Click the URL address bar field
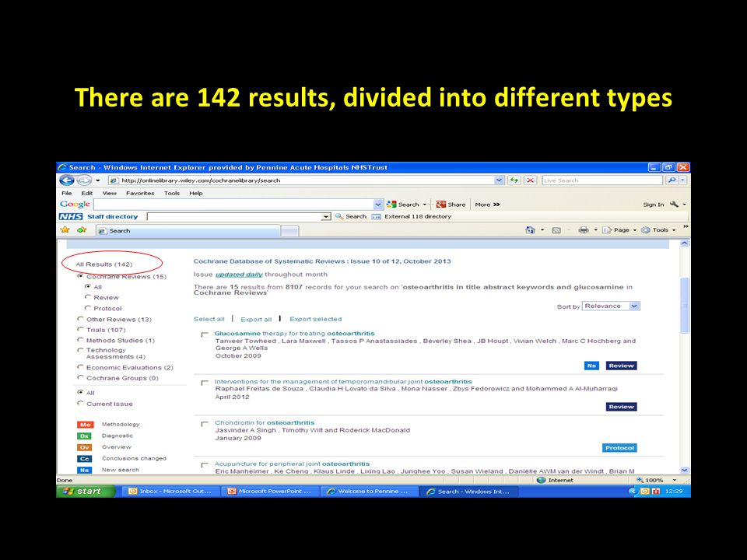This screenshot has width=747, height=560. 301,180
